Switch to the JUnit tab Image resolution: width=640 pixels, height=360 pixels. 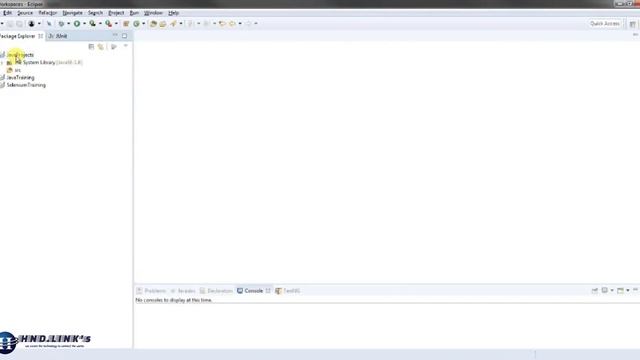pyautogui.click(x=58, y=36)
